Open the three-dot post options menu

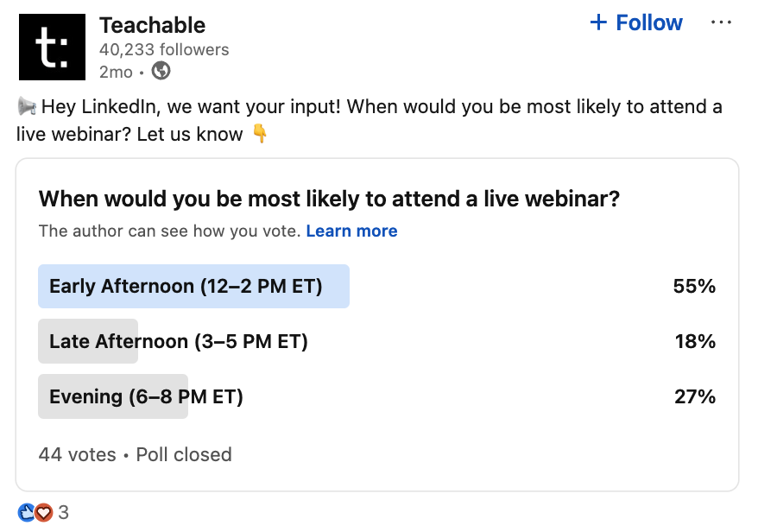[x=721, y=22]
